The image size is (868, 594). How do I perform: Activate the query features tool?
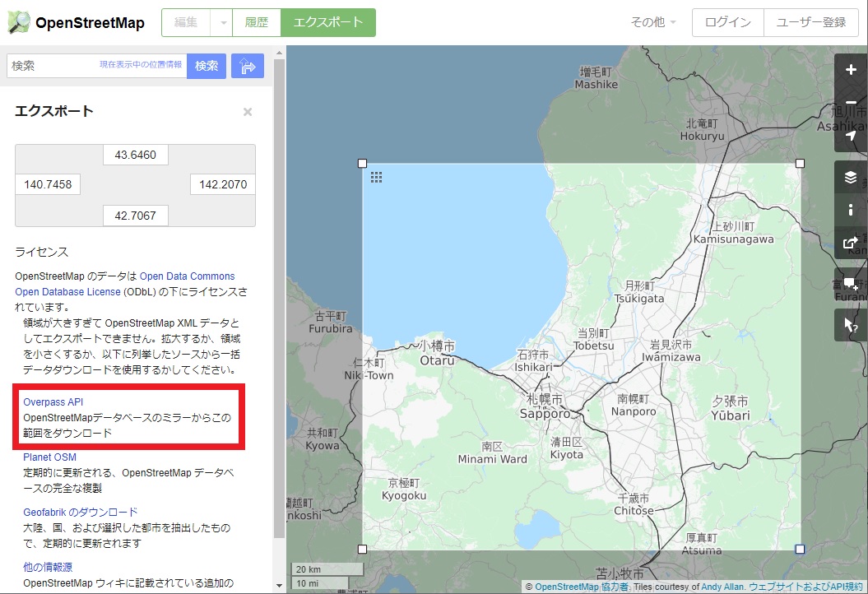pyautogui.click(x=851, y=324)
